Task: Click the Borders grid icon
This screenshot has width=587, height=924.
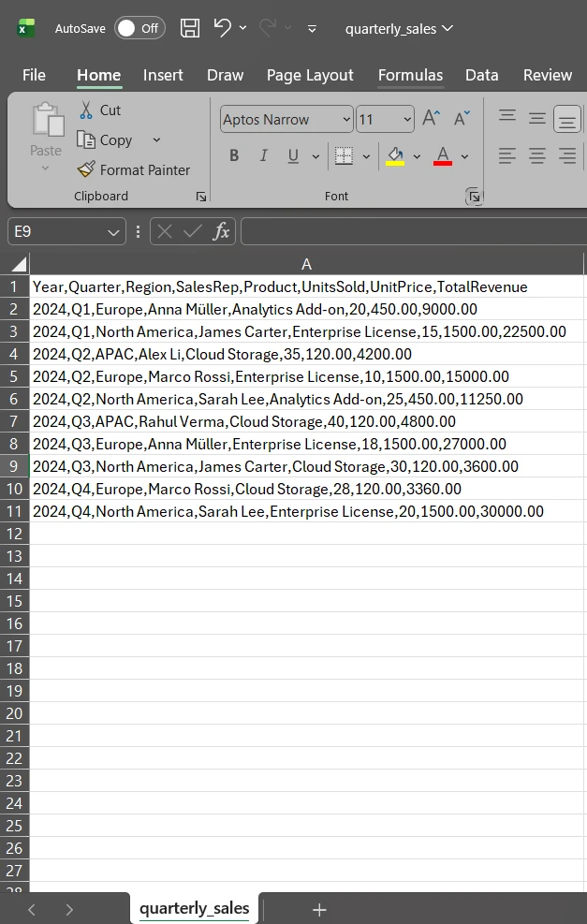Action: tap(344, 155)
